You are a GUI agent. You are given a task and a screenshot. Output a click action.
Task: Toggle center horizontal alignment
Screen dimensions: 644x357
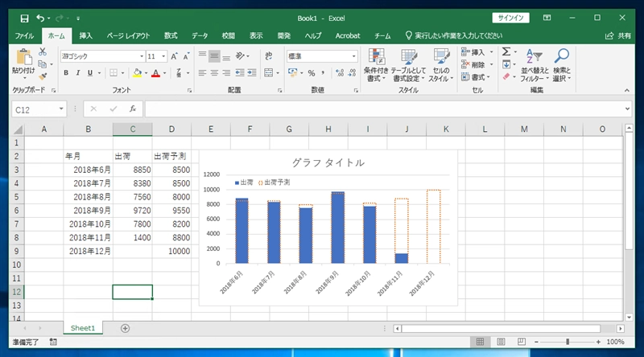click(x=214, y=73)
